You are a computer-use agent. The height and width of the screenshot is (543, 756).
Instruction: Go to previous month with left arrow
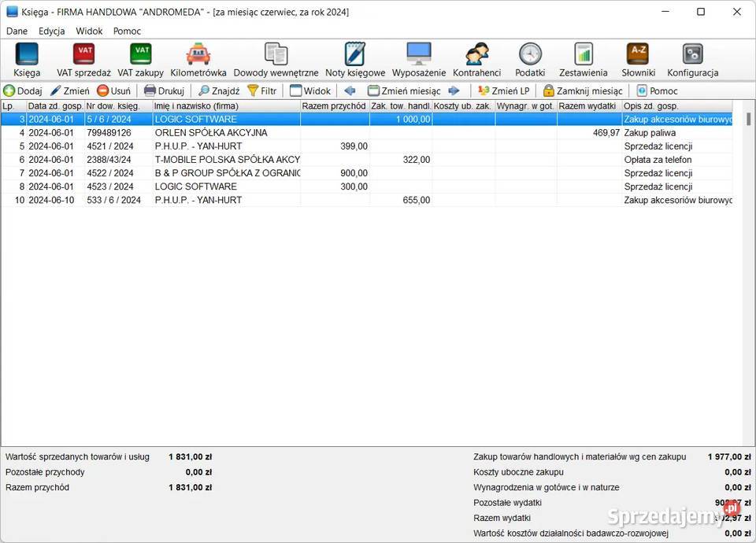pos(350,90)
